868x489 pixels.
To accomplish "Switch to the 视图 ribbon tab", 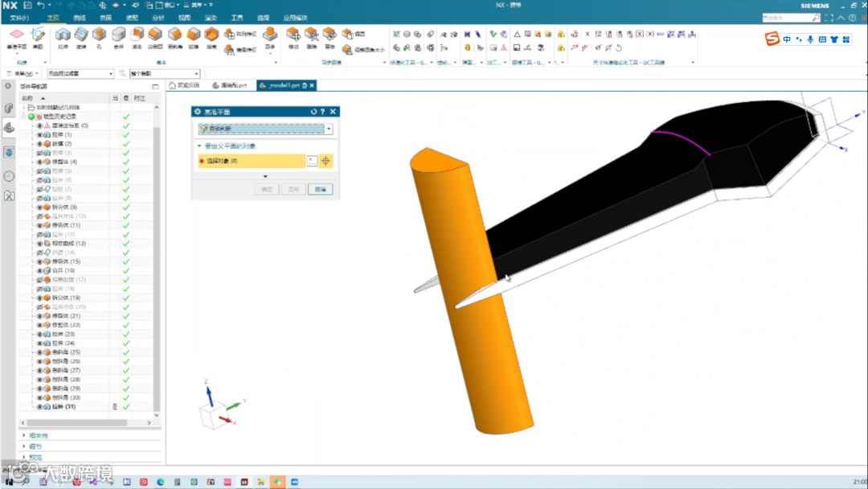I will coord(184,18).
